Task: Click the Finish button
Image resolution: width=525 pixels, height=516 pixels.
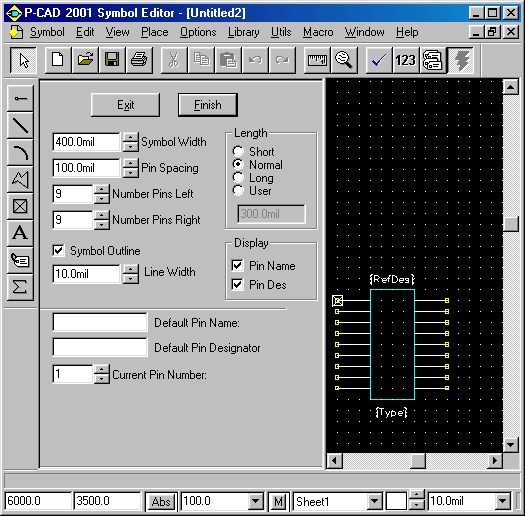Action: click(x=208, y=105)
